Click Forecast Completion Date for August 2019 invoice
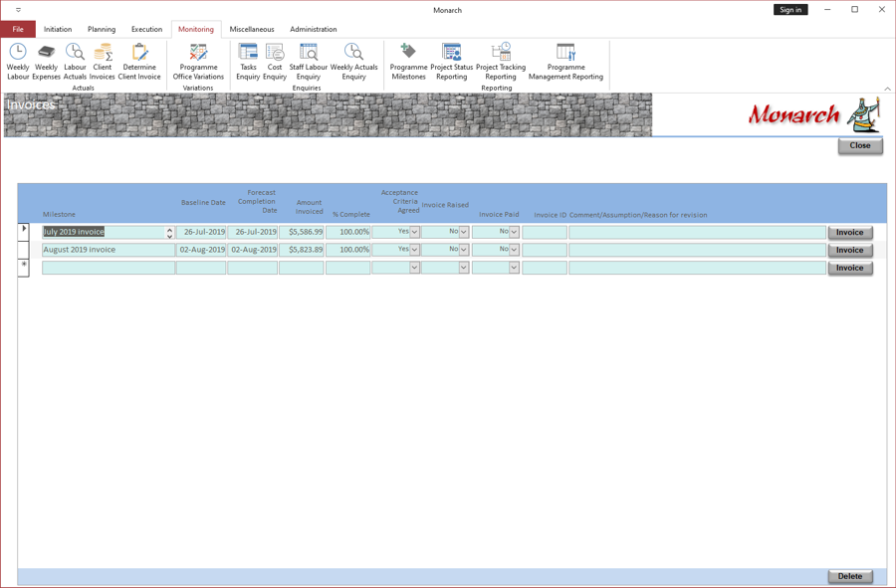Image resolution: width=896 pixels, height=588 pixels. point(253,250)
